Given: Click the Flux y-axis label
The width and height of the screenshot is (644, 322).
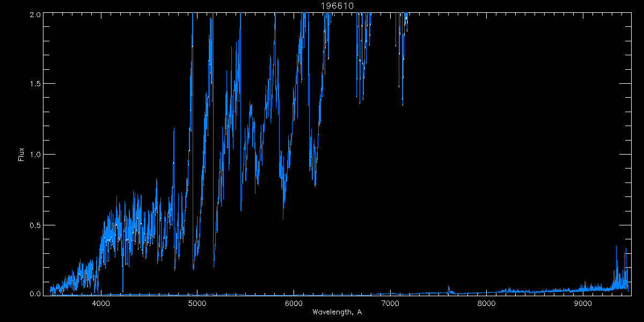Looking at the screenshot, I should coord(21,154).
